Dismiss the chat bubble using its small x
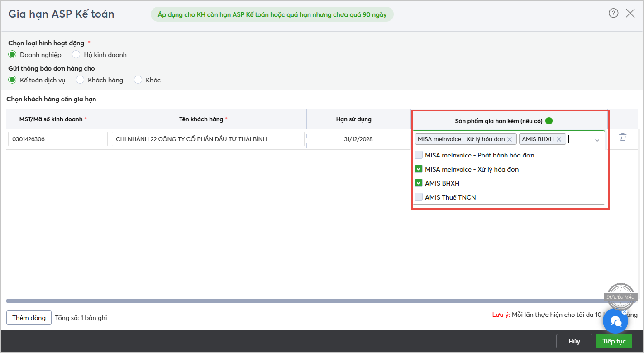 [x=625, y=311]
